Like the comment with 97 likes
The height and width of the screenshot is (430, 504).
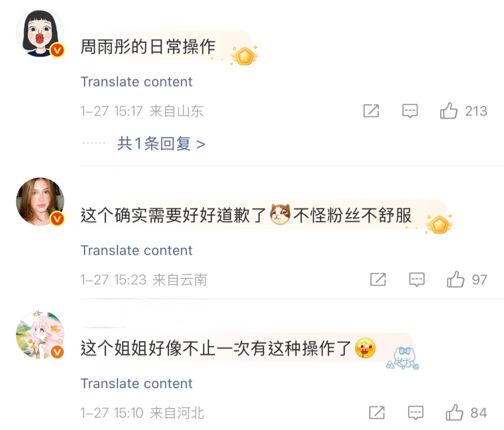[x=455, y=279]
